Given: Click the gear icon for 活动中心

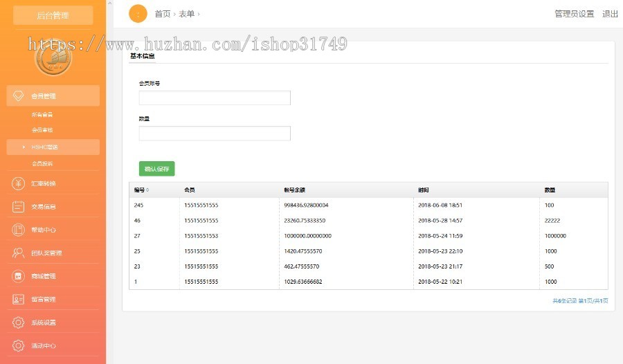Looking at the screenshot, I should click(x=18, y=345).
